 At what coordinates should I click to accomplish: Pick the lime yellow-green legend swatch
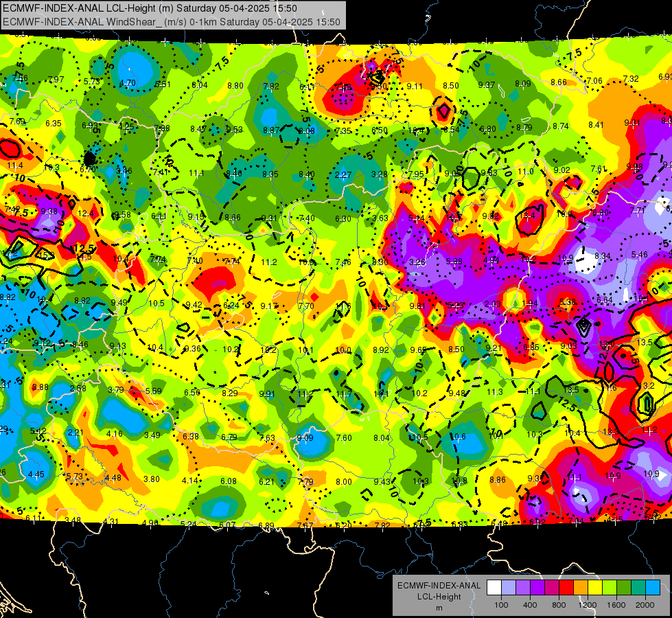coord(610,588)
